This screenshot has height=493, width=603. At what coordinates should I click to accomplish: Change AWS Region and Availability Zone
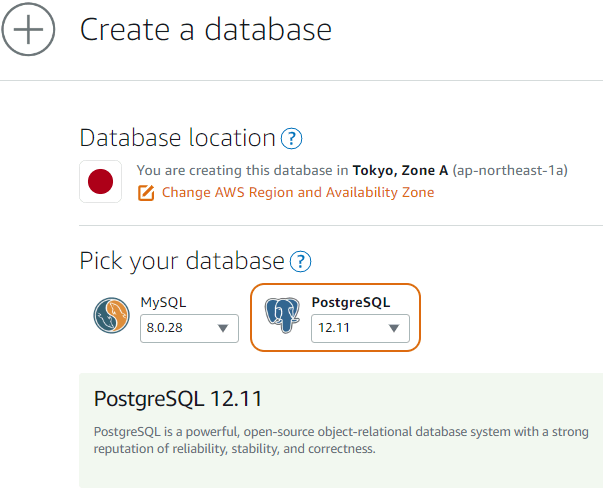298,192
